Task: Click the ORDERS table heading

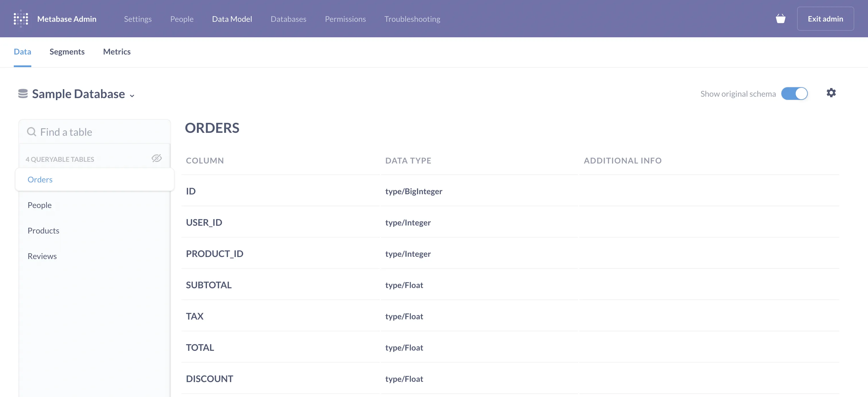Action: pyautogui.click(x=212, y=128)
